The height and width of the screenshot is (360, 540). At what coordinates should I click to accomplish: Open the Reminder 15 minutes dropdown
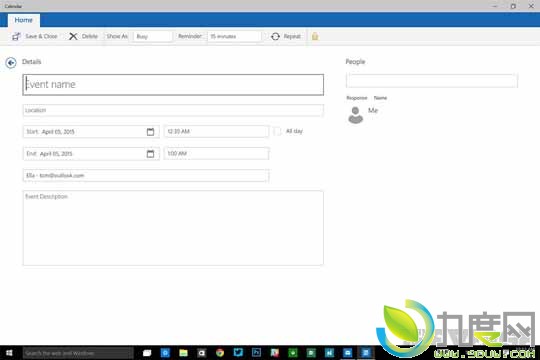pos(235,36)
